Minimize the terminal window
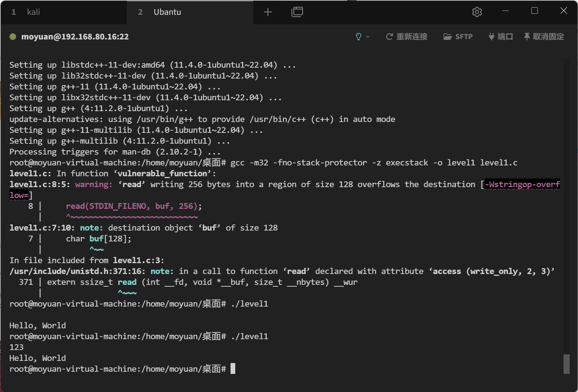 click(x=506, y=11)
